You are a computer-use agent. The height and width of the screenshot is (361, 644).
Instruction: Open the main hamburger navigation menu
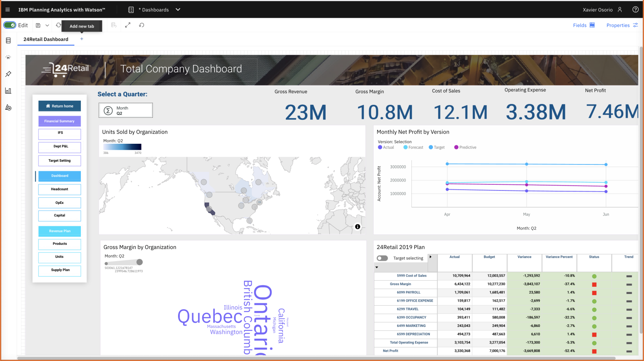(x=7, y=10)
